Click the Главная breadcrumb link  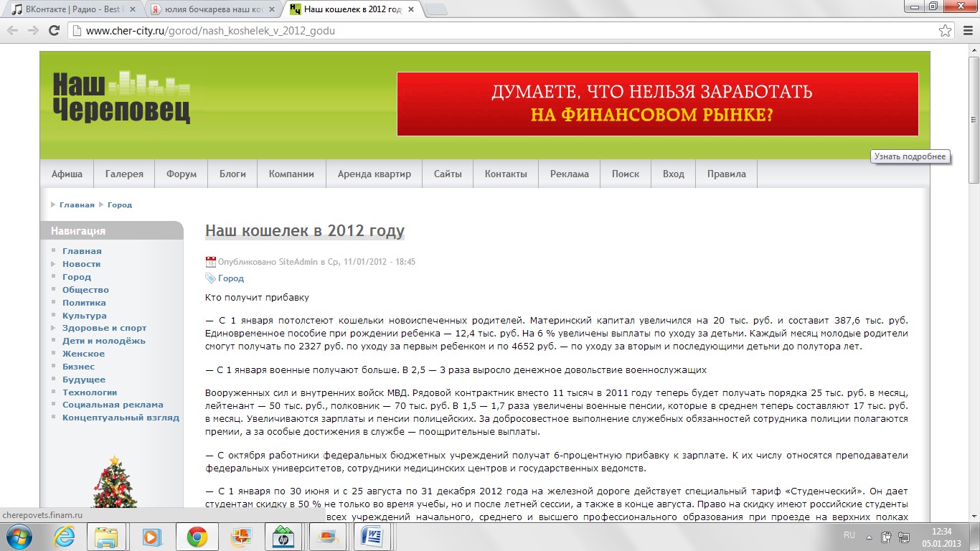77,205
